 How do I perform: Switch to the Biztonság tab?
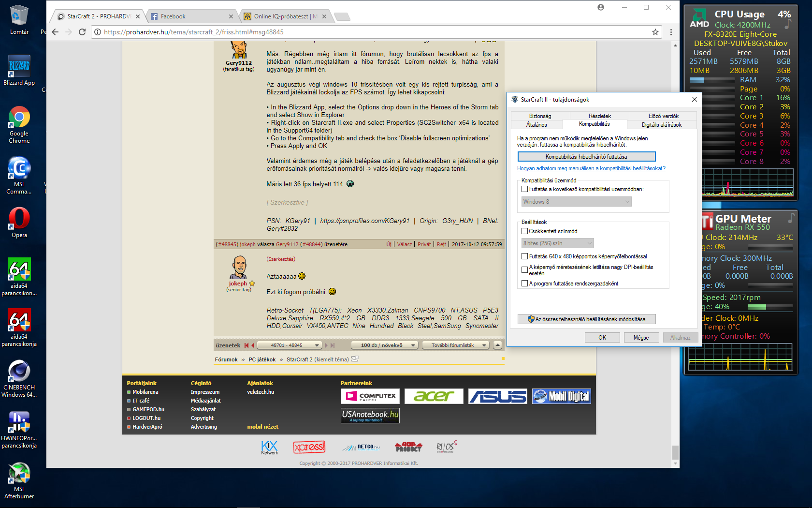point(540,116)
